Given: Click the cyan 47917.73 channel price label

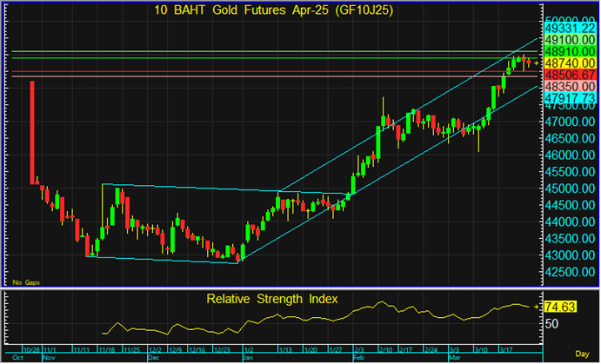Looking at the screenshot, I should (x=570, y=99).
